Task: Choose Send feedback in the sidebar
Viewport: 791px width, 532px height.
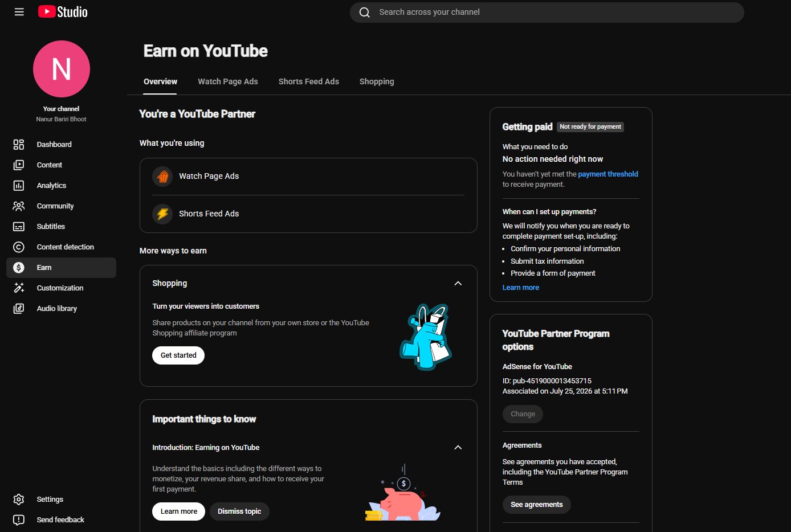Action: pos(61,520)
